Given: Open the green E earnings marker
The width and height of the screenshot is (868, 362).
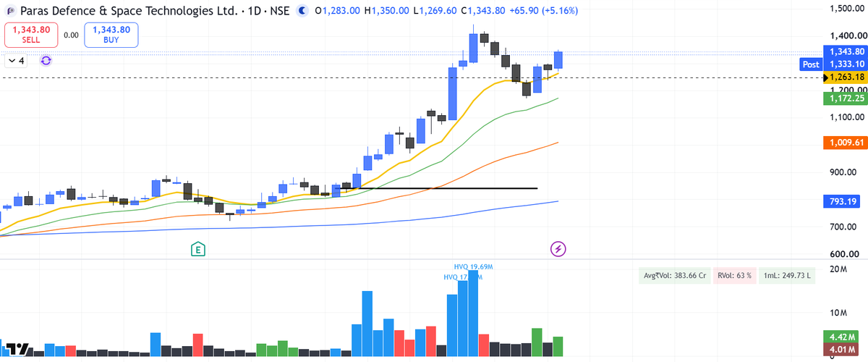Looking at the screenshot, I should tap(197, 250).
